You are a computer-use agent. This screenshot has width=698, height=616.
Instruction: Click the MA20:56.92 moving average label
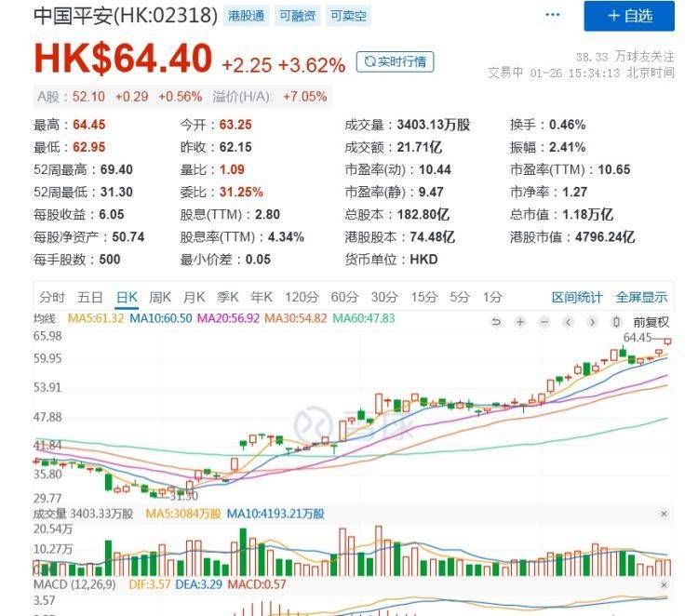point(228,318)
